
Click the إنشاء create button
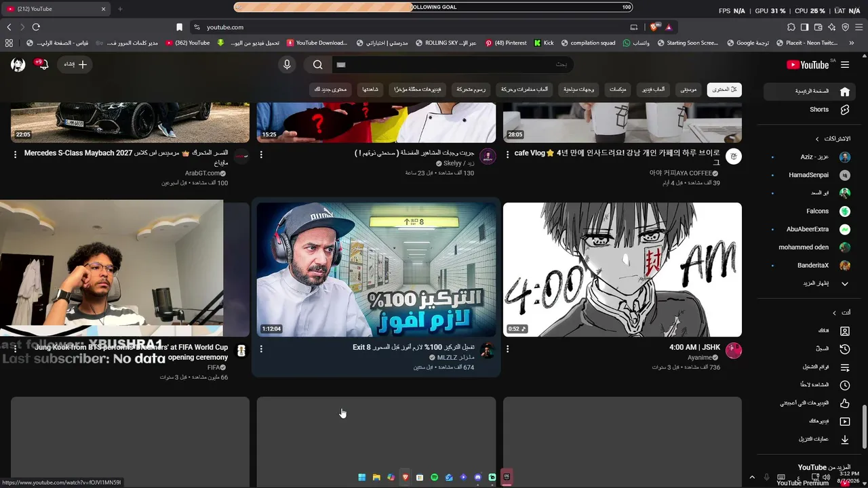(75, 64)
